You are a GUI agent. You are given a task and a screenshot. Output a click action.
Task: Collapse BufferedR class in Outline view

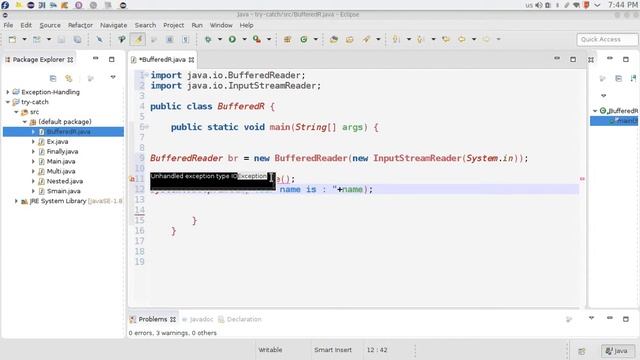click(595, 111)
